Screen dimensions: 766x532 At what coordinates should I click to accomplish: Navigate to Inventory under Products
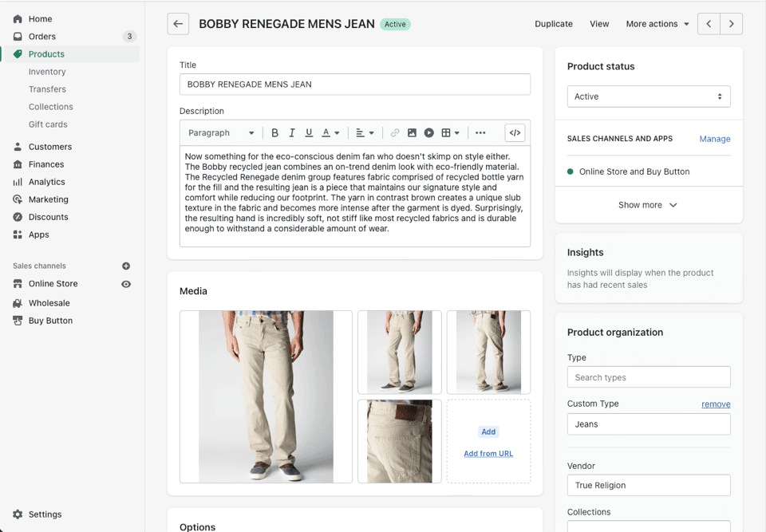pos(47,71)
